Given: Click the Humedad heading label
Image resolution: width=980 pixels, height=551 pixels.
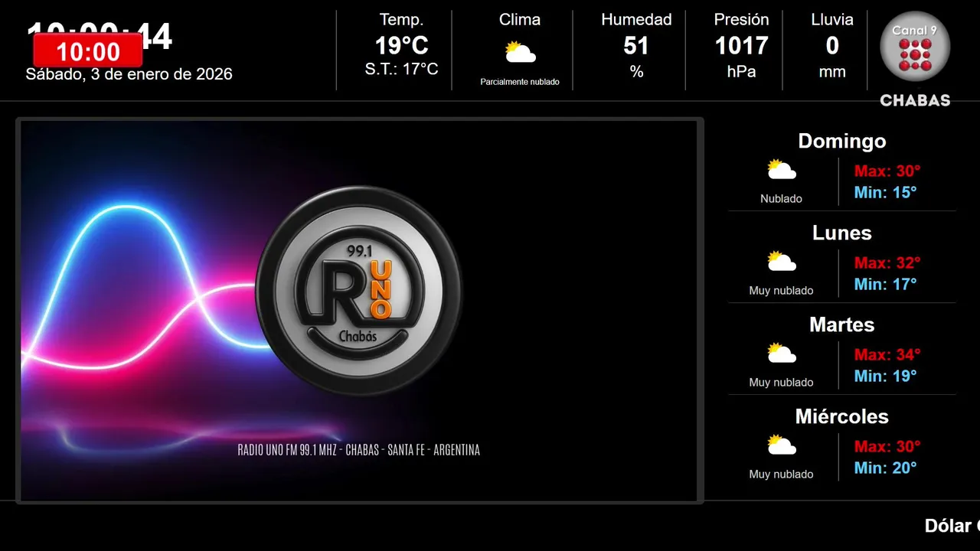Looking at the screenshot, I should pyautogui.click(x=636, y=20).
